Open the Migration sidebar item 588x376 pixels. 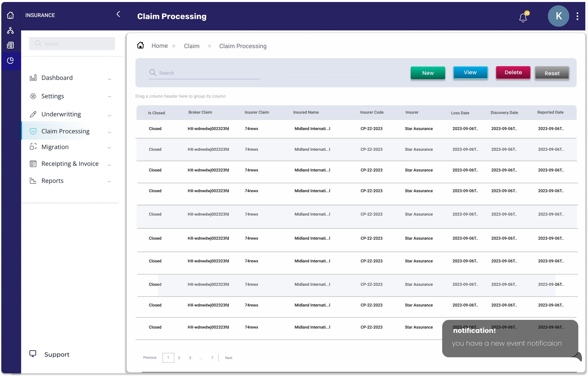(x=55, y=147)
